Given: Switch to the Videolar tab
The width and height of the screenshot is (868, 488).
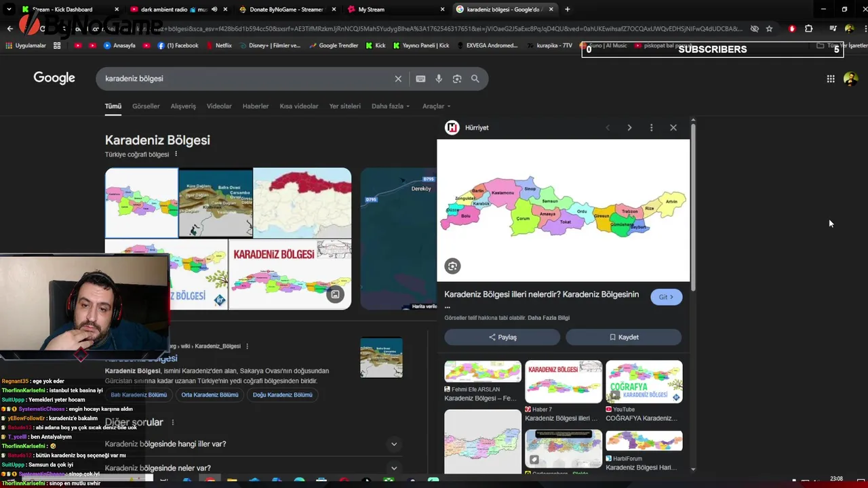Looking at the screenshot, I should (219, 106).
